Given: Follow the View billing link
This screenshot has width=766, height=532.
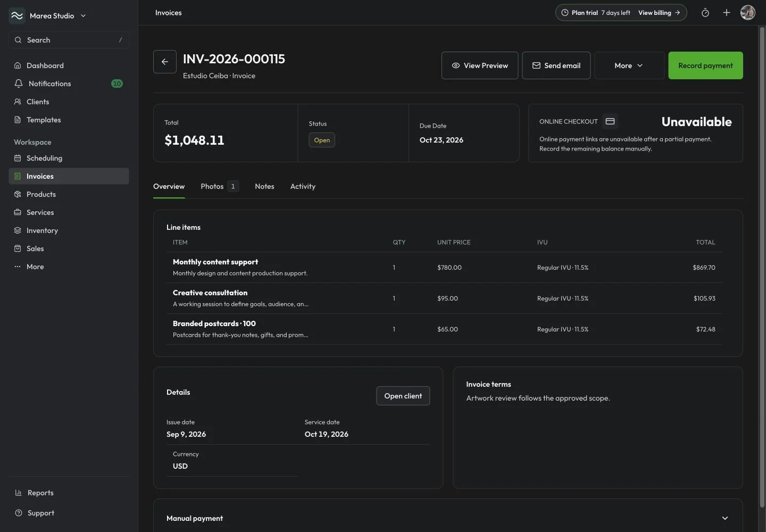Looking at the screenshot, I should [x=659, y=13].
